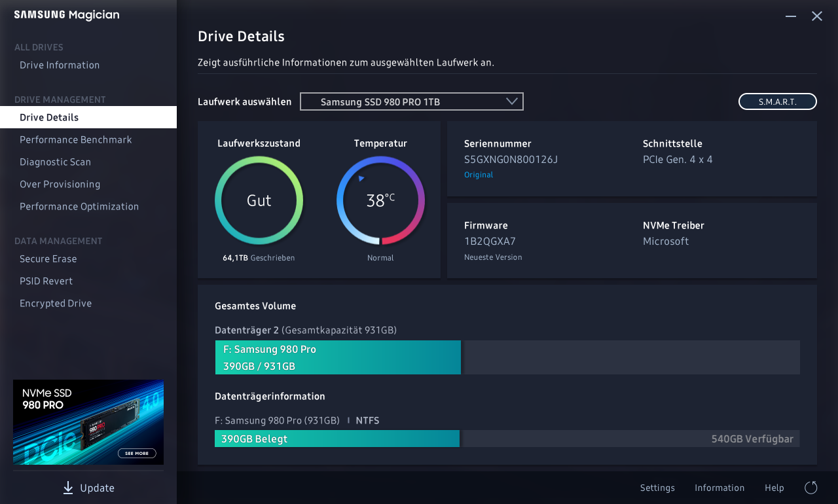Click the Gut drive health ring
The width and height of the screenshot is (838, 504).
(x=259, y=200)
